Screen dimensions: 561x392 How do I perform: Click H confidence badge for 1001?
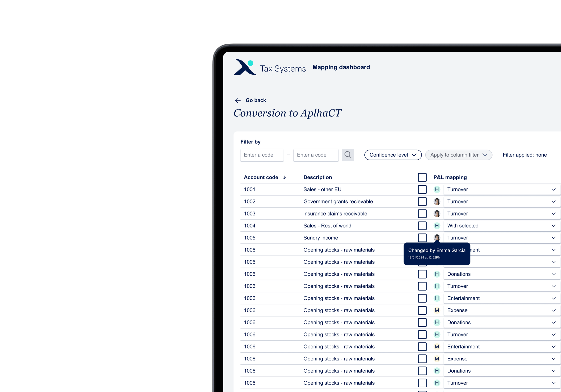coord(437,189)
